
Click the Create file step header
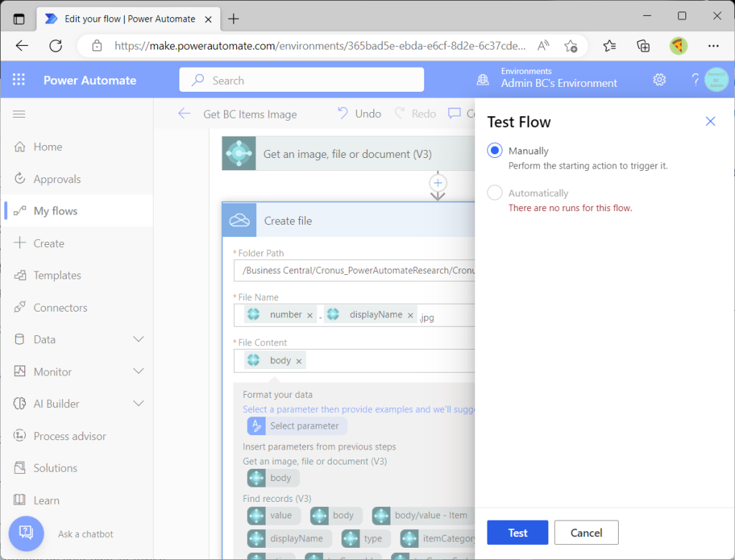[348, 220]
